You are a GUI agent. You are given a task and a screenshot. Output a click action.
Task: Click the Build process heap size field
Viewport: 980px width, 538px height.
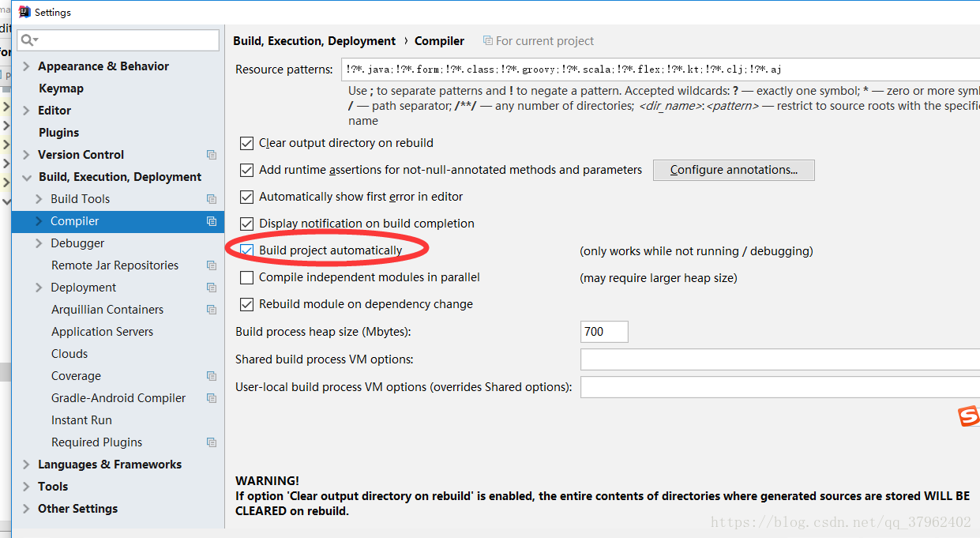[604, 332]
